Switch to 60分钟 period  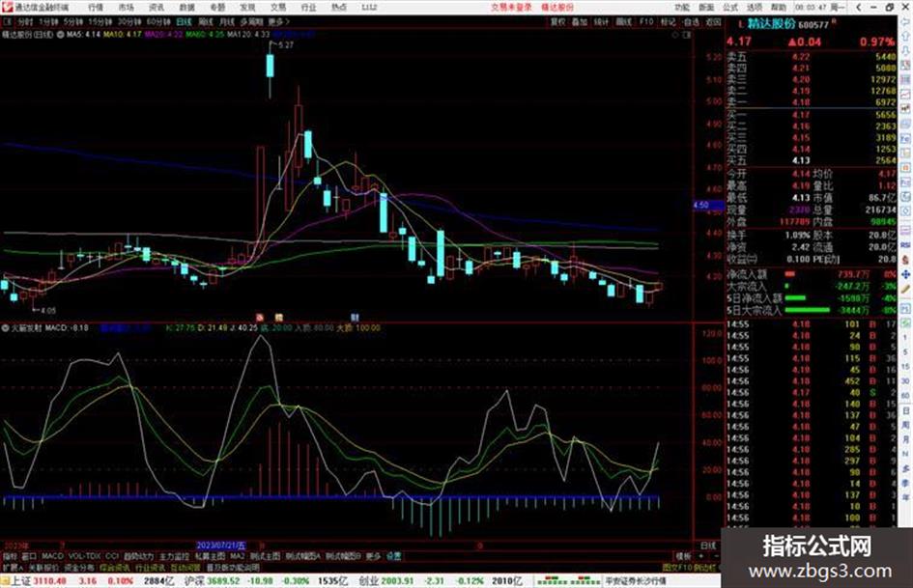click(x=158, y=21)
